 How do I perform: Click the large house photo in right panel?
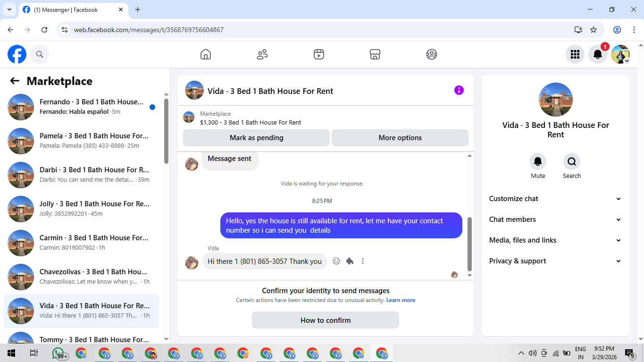coord(556,100)
